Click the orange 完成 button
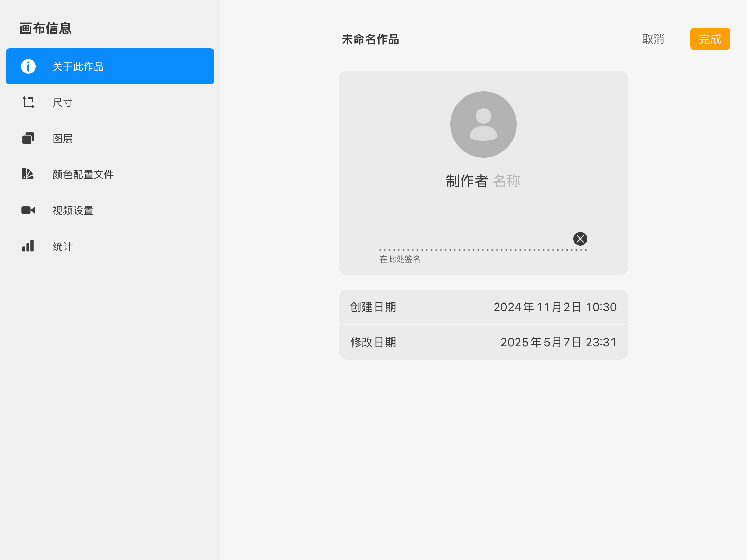Screen dimensions: 747x560 pyautogui.click(x=710, y=39)
